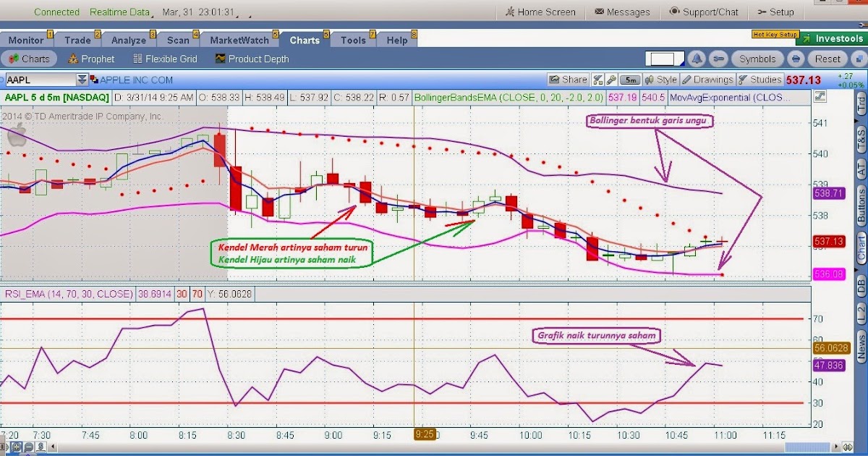Click the H: 538.49 high value
Screen dimensions: 868x456
pos(265,97)
